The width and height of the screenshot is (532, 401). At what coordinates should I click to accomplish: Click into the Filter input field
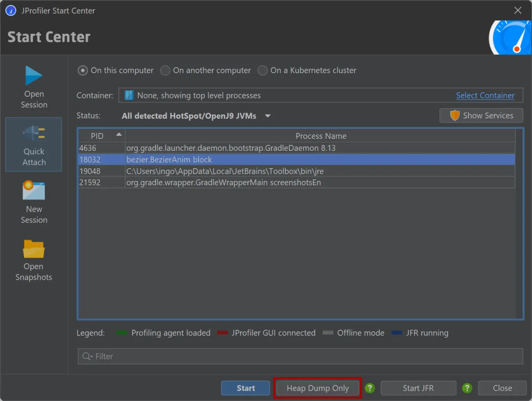(300, 356)
